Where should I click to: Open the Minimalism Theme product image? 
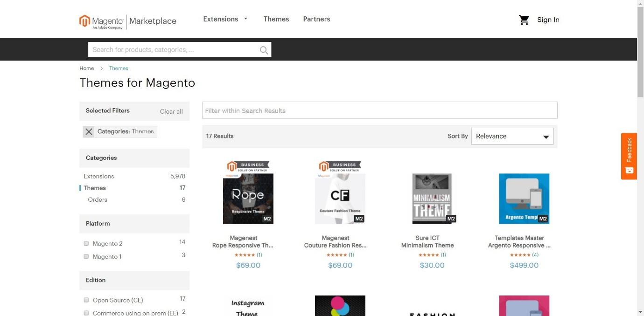432,199
